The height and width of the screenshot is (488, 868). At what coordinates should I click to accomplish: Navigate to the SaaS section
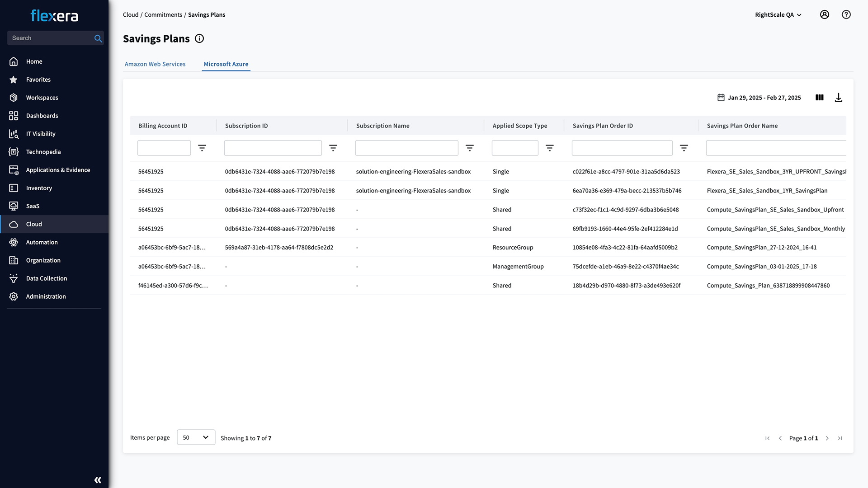pyautogui.click(x=33, y=206)
